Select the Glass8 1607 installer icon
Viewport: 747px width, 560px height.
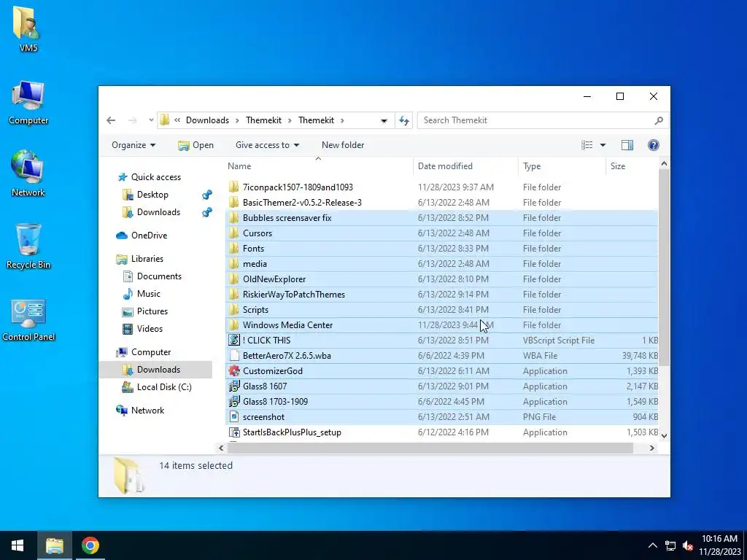pyautogui.click(x=234, y=386)
